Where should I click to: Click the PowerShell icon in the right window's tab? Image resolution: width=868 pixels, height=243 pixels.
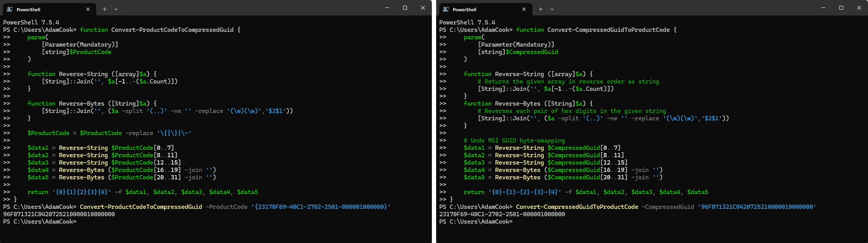[446, 9]
